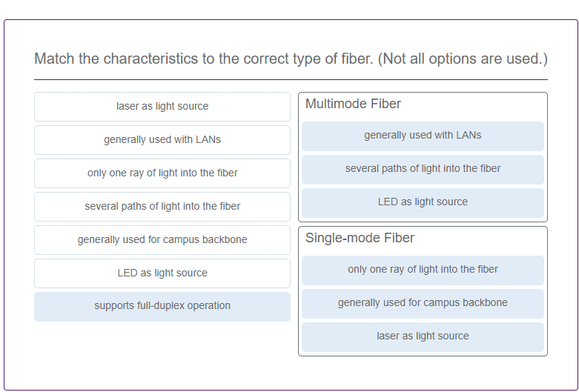Choose 'laser as light source' under Single-mode Fiber
Viewport: 579px width, 392px height.
(x=423, y=337)
